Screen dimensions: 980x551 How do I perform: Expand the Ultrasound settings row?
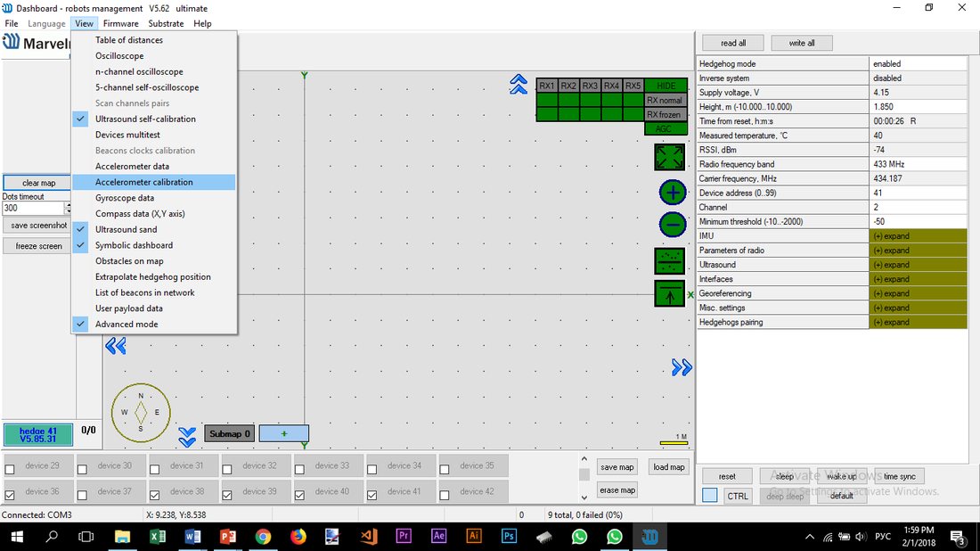919,265
